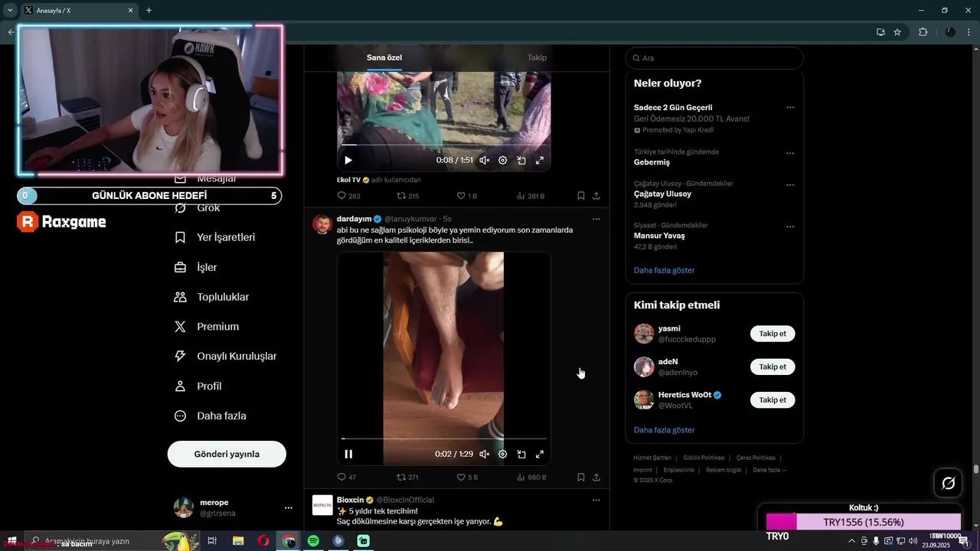Open Chrome three-dot menu

point(970,31)
